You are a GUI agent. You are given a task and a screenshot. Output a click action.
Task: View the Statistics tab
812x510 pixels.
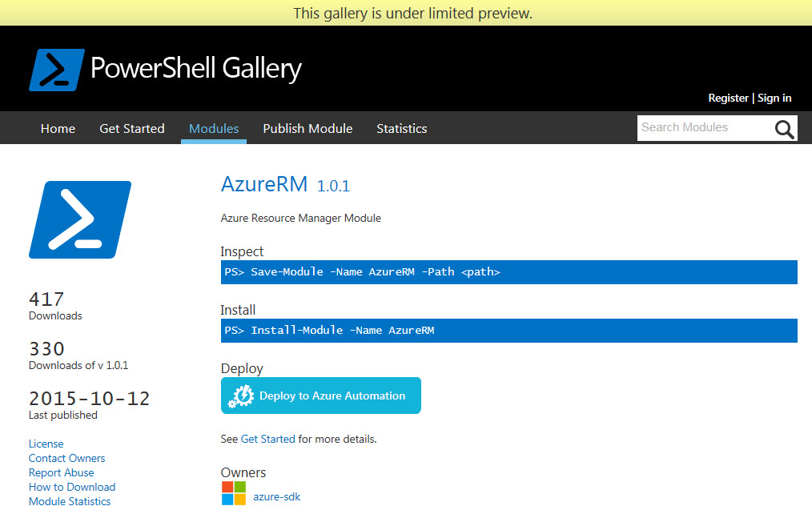pos(402,128)
